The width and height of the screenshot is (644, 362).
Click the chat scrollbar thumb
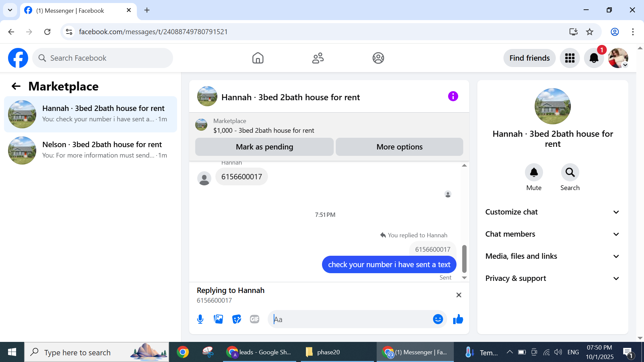464,259
